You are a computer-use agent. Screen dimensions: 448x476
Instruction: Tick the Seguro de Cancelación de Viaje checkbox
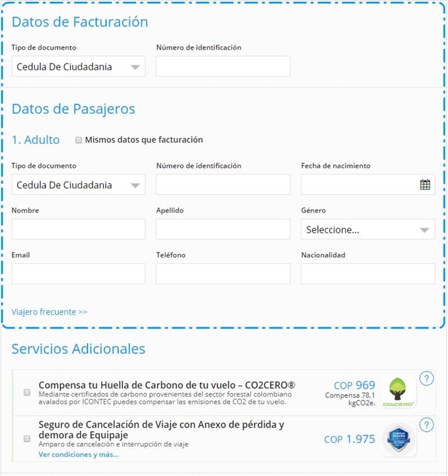[x=27, y=439]
